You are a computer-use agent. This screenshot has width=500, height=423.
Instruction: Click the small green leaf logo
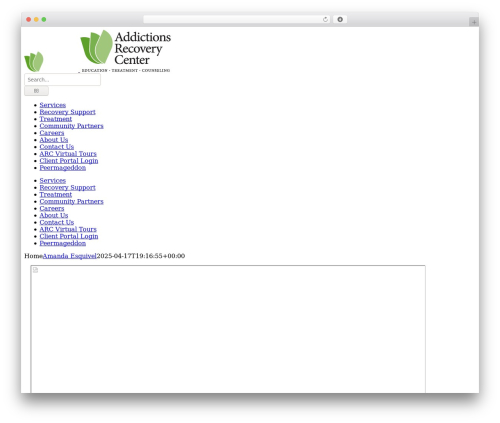(34, 62)
